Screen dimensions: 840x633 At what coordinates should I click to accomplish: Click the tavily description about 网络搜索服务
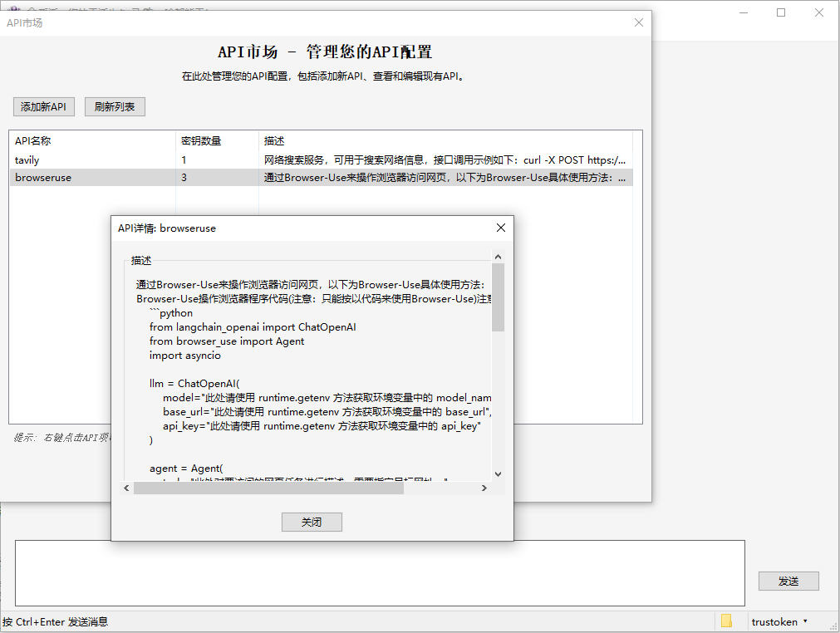[445, 160]
